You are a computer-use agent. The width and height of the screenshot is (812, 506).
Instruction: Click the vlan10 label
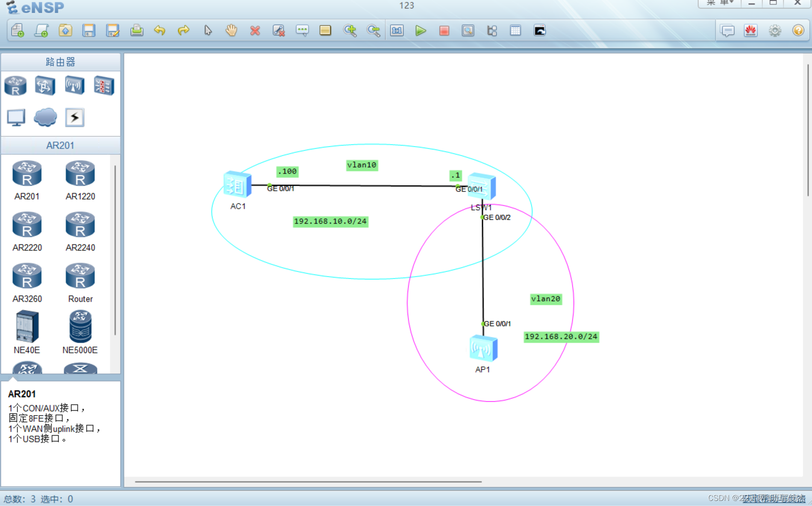click(362, 165)
